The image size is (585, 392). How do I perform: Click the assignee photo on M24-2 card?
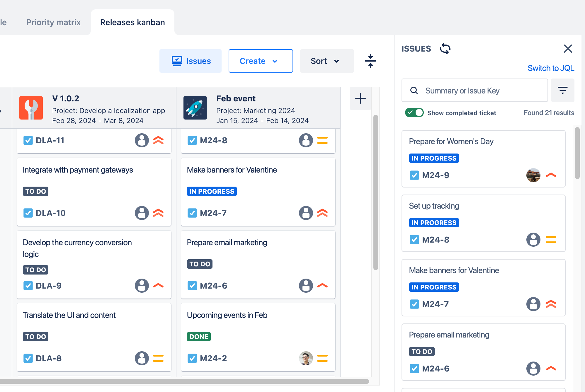click(x=306, y=358)
